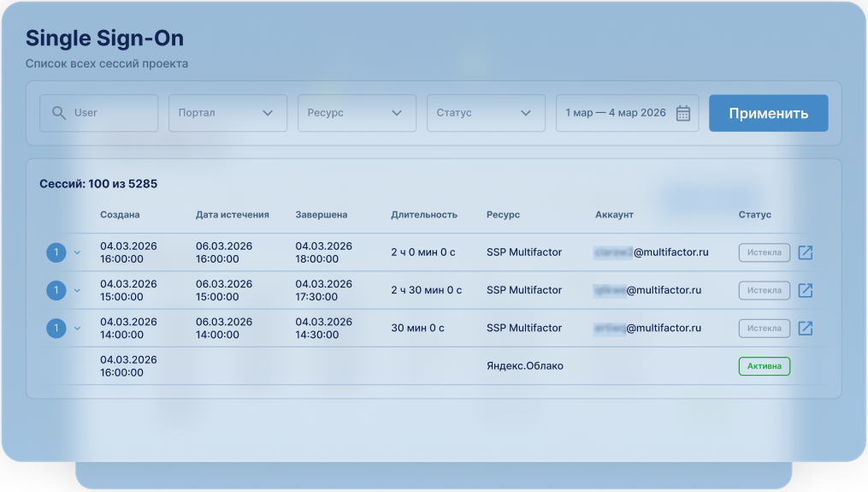Click the search magnifier icon in User field
The height and width of the screenshot is (492, 868).
click(59, 113)
